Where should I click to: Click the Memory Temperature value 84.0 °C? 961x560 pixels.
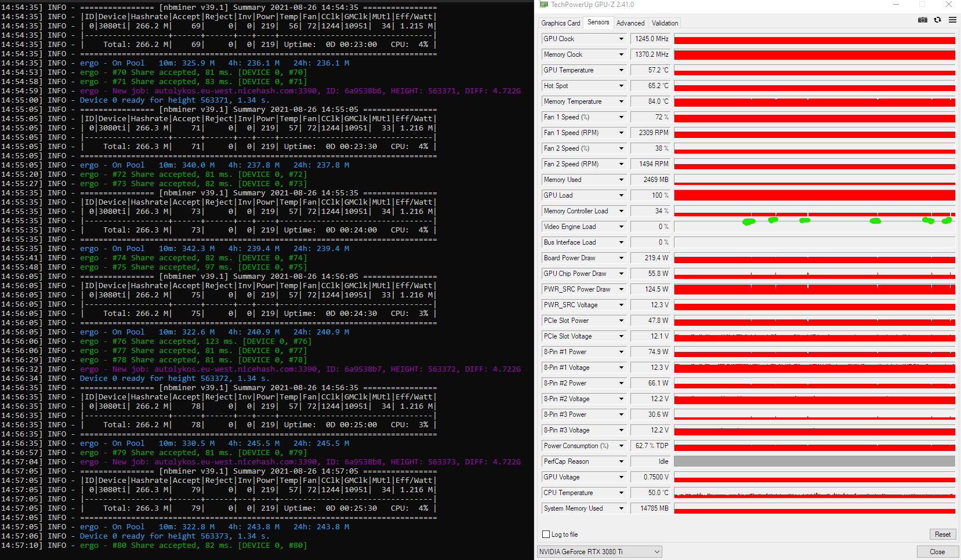pos(651,101)
